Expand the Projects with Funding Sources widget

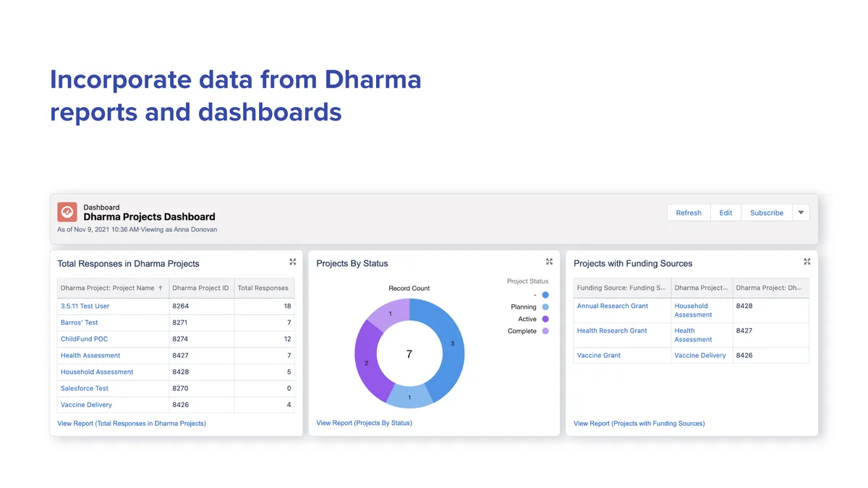pyautogui.click(x=807, y=262)
